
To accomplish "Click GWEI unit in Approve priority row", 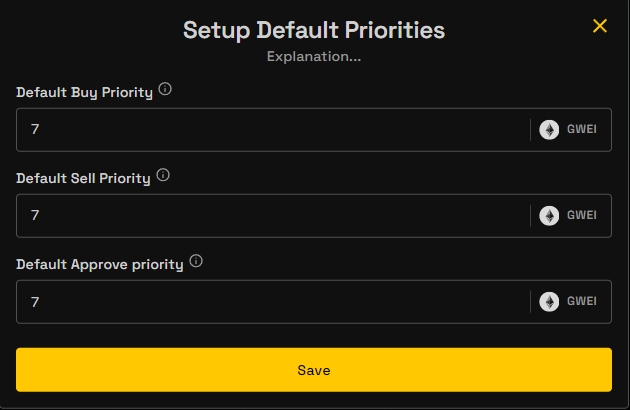I will (x=582, y=302).
